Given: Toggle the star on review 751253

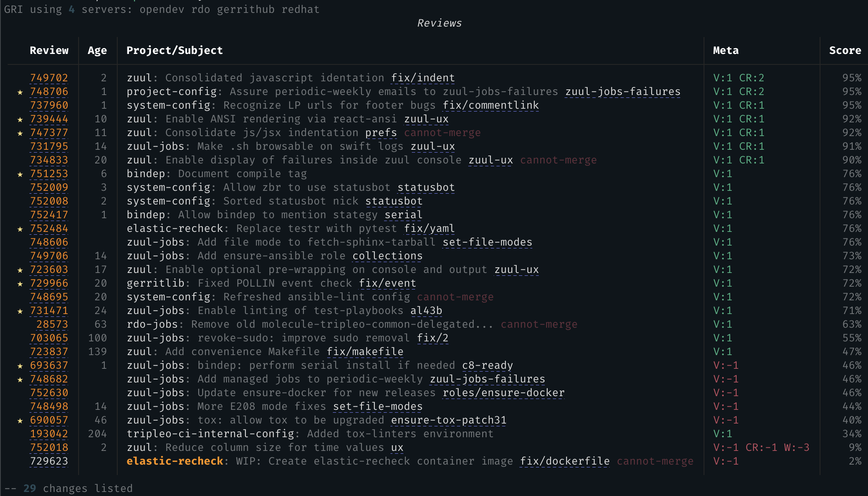Looking at the screenshot, I should (x=20, y=174).
